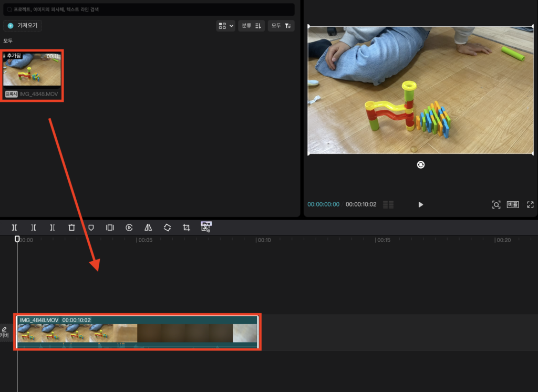Image resolution: width=538 pixels, height=392 pixels.
Task: Click the Delete (trash) icon
Action: 71,228
